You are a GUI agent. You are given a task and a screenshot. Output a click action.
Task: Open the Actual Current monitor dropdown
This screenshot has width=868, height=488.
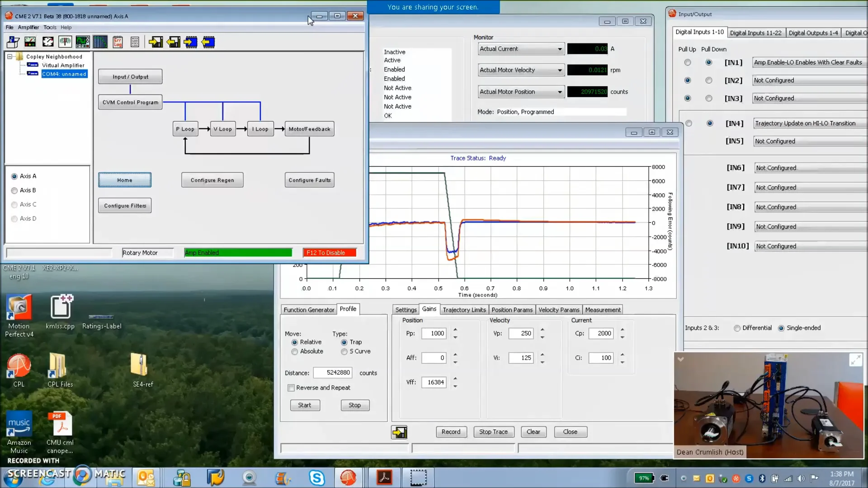coord(561,49)
